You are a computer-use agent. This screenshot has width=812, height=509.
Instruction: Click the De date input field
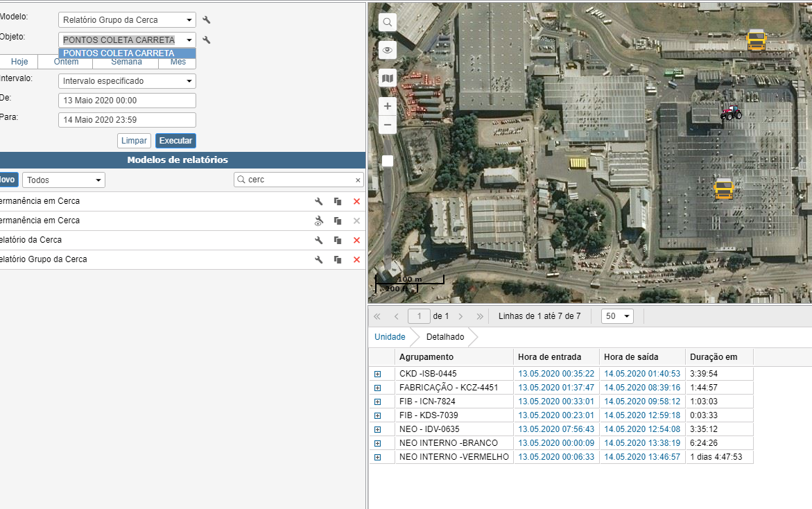127,101
